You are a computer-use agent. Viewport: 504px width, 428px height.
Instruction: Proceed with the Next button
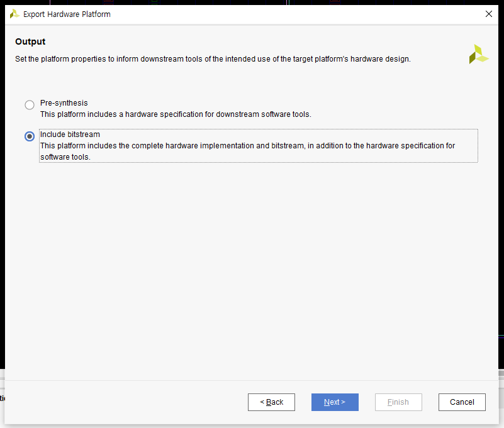coord(335,402)
